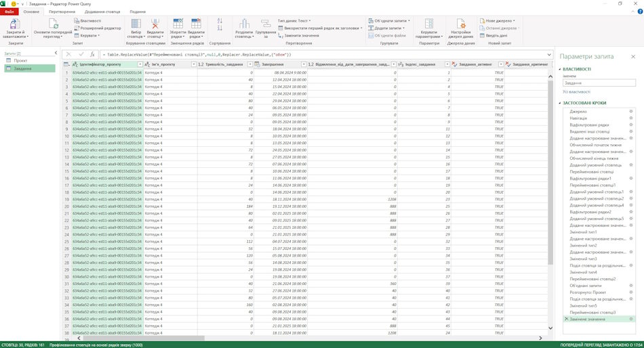Click the Керувати параметрами icon
Image resolution: width=644 pixels, height=348 pixels.
tap(429, 24)
